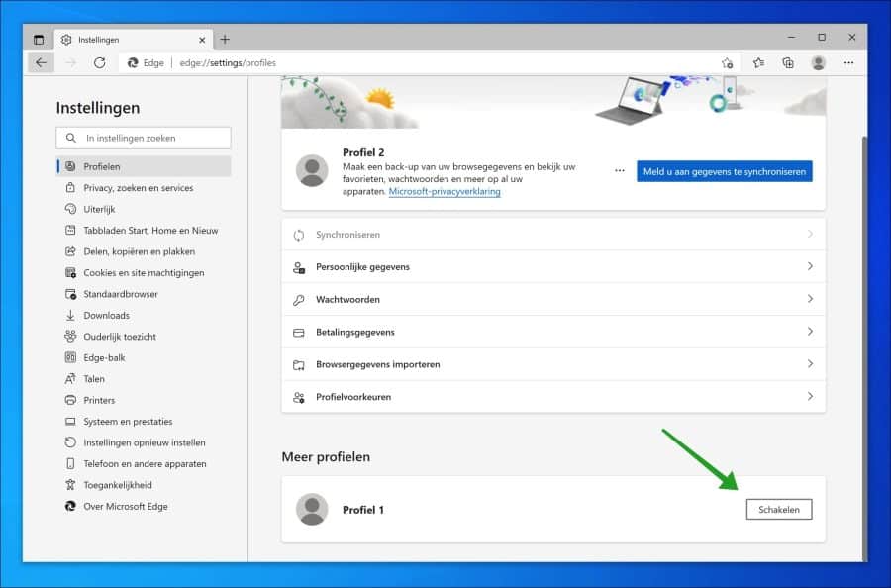Open a new tab with plus button
The image size is (891, 588).
coord(225,40)
